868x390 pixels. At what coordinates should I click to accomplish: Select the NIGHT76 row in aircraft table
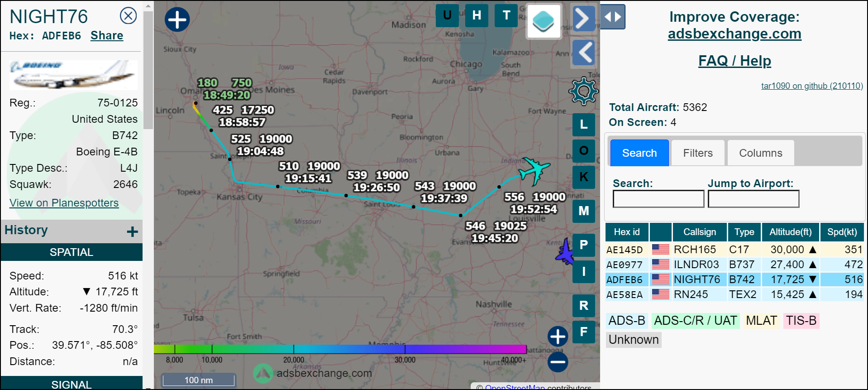(734, 279)
